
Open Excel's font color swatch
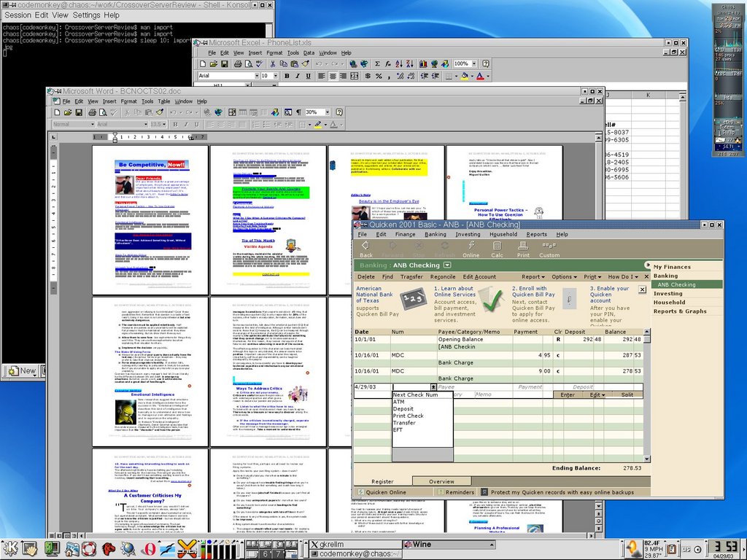[x=481, y=76]
